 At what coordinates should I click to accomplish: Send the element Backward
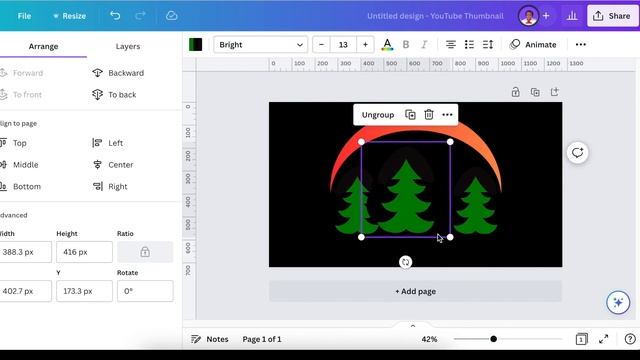118,73
